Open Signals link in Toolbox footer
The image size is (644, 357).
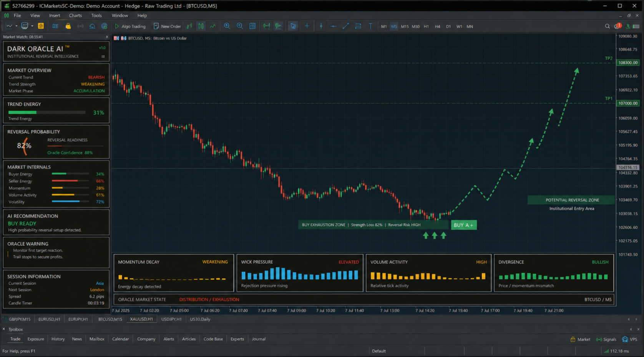[x=606, y=339]
